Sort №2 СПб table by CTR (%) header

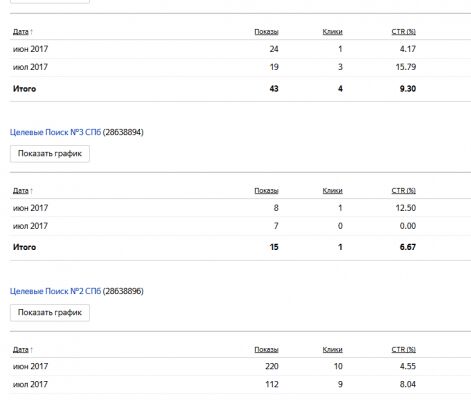click(x=403, y=350)
